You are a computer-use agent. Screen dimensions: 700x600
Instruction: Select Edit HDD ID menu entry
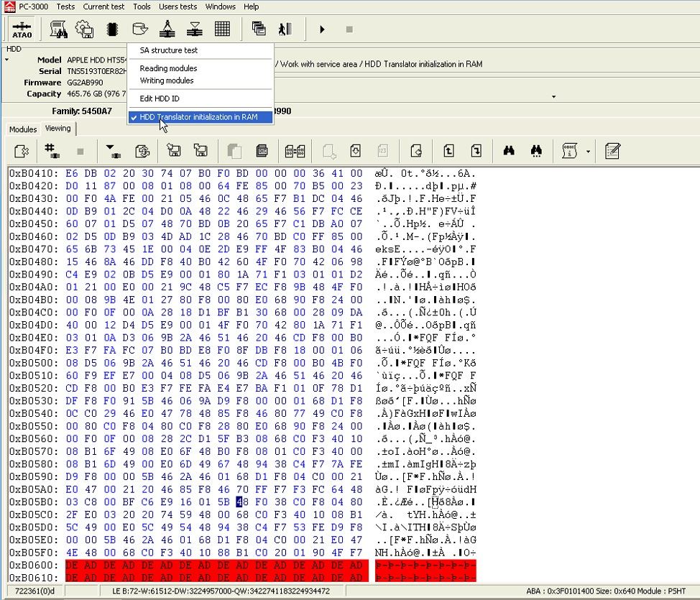(160, 98)
